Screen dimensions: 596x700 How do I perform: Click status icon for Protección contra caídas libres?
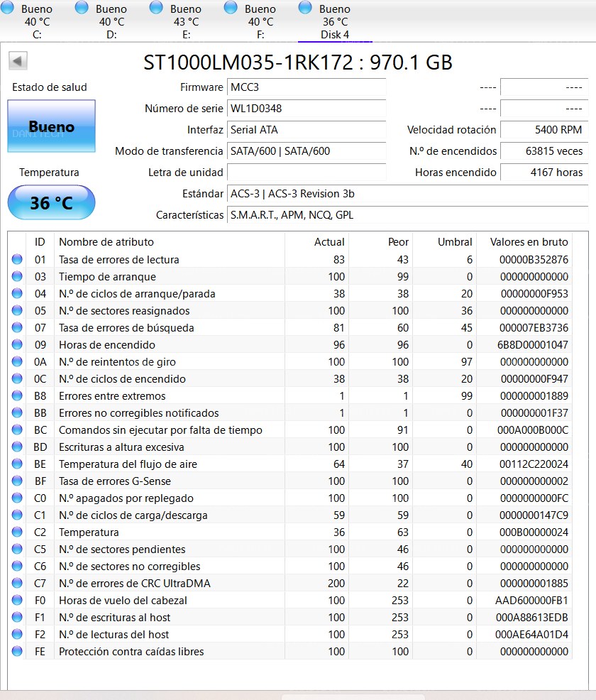17,651
